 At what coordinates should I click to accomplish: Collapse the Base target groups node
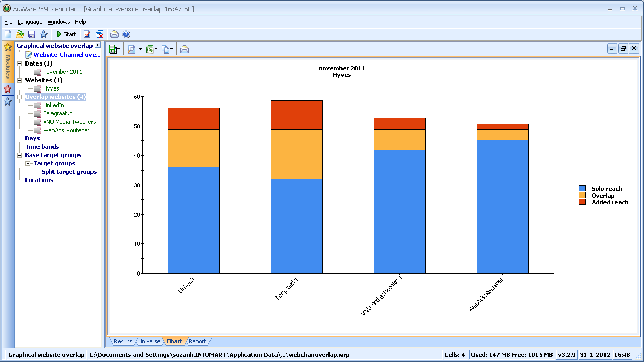(x=20, y=155)
